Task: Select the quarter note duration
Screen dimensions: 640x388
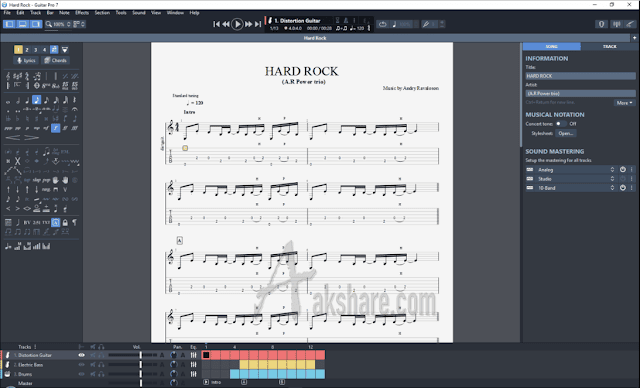Action: (x=27, y=100)
